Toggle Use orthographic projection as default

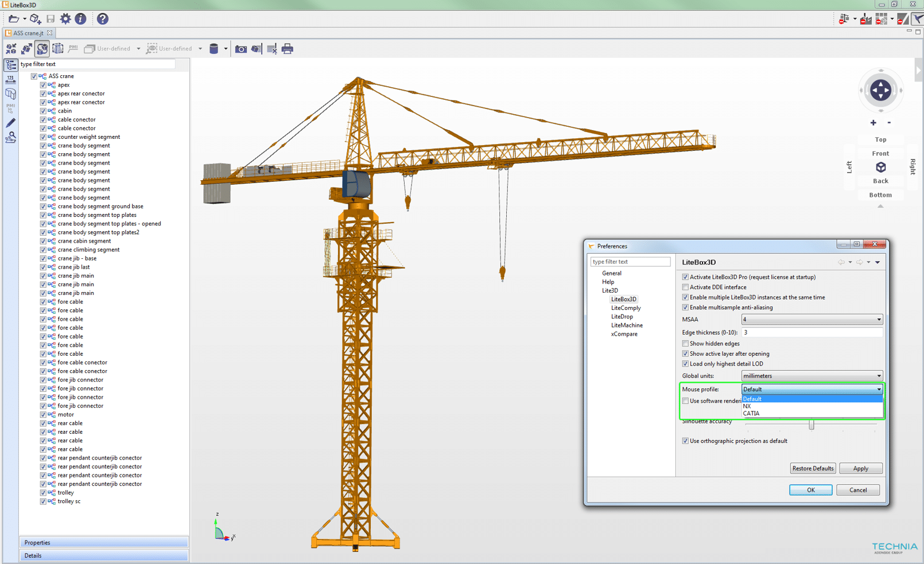685,441
